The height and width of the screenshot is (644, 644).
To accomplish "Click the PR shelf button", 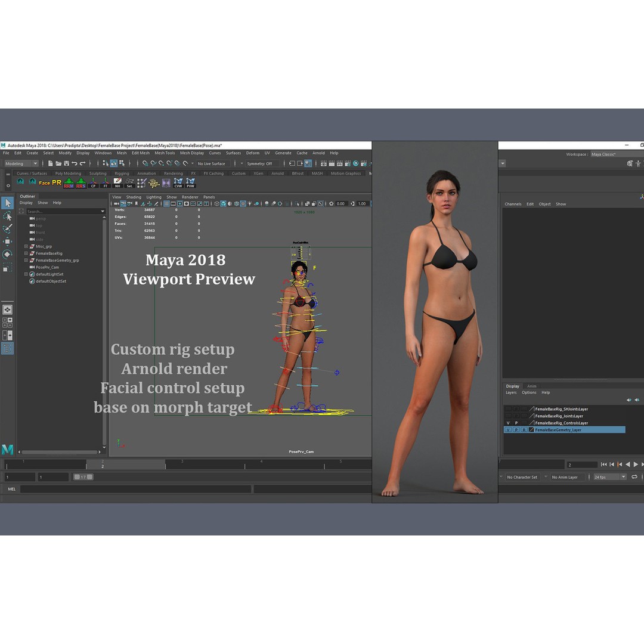I will pyautogui.click(x=57, y=183).
